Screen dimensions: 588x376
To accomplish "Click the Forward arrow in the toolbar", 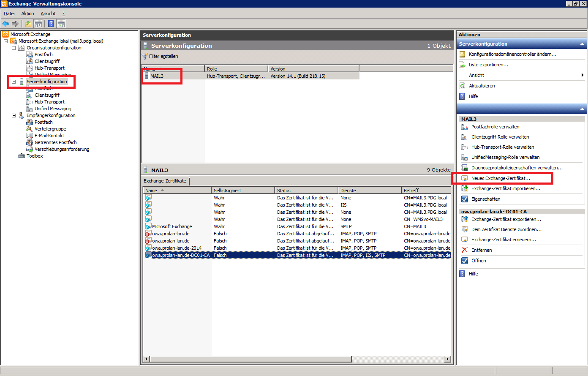I will [15, 24].
